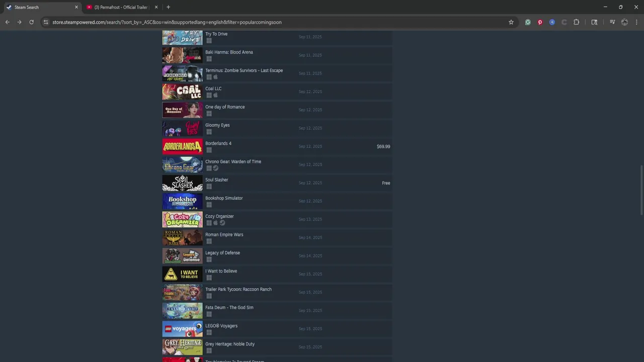Click the page vertical scrollbar thumb

point(641,190)
